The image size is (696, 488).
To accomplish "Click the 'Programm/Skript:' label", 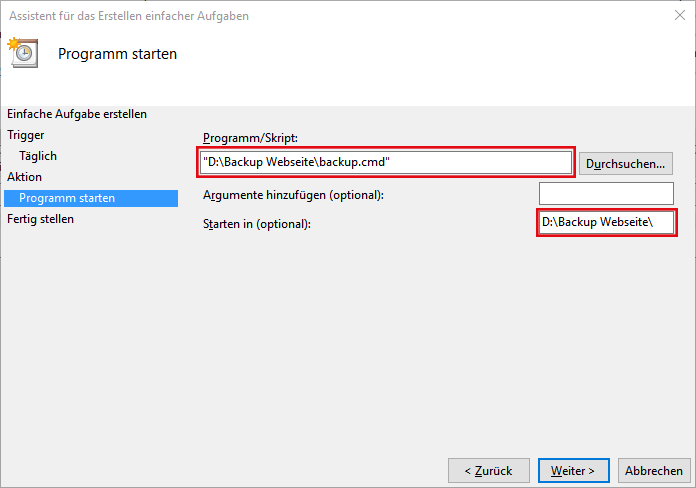I will tap(250, 137).
